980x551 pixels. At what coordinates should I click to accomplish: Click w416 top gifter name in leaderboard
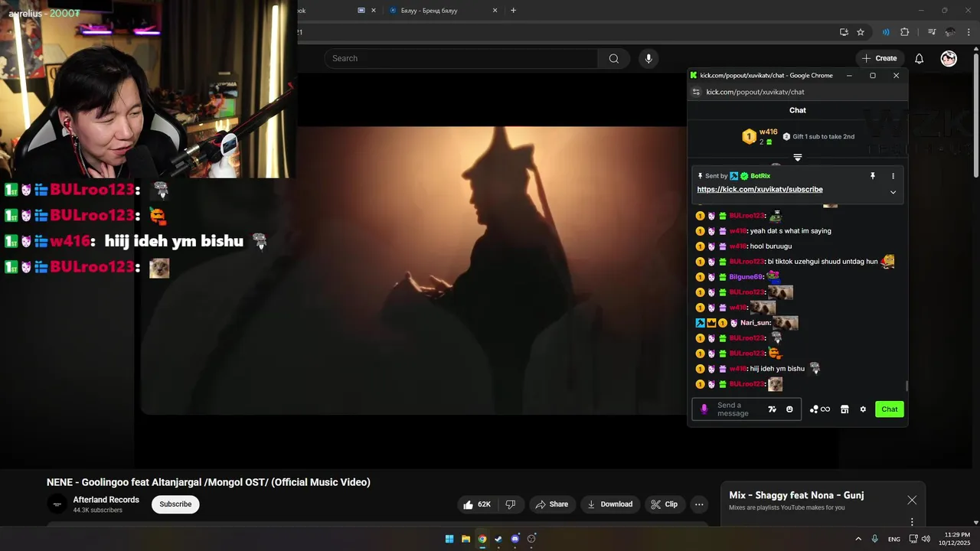pyautogui.click(x=769, y=132)
